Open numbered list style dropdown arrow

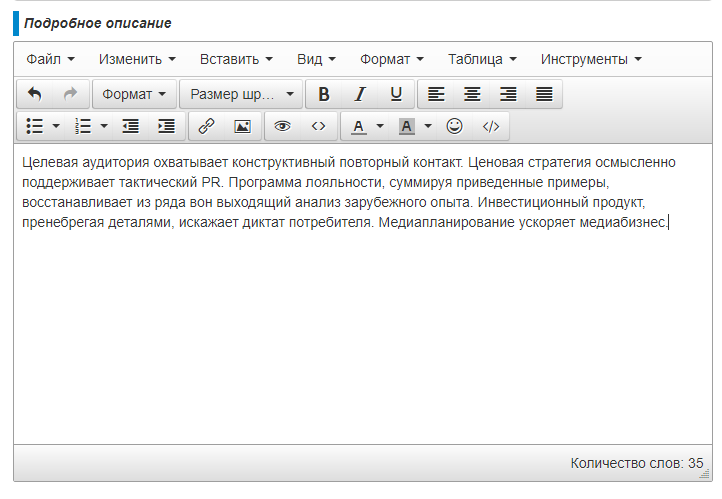pyautogui.click(x=105, y=126)
